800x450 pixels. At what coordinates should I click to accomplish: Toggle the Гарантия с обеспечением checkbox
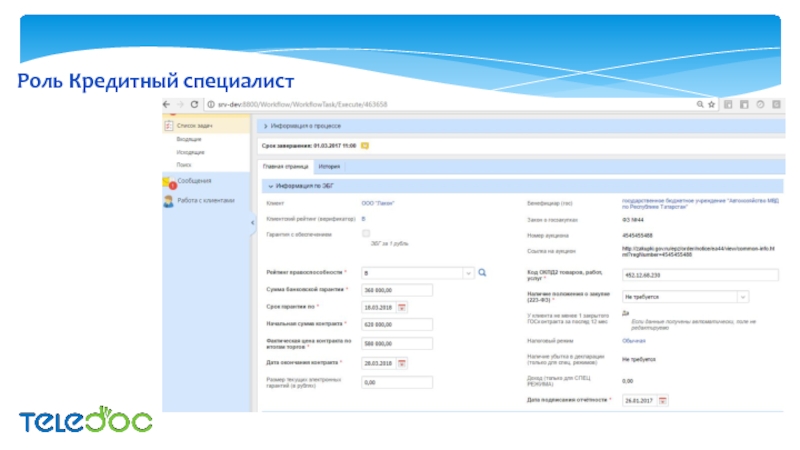pyautogui.click(x=365, y=234)
